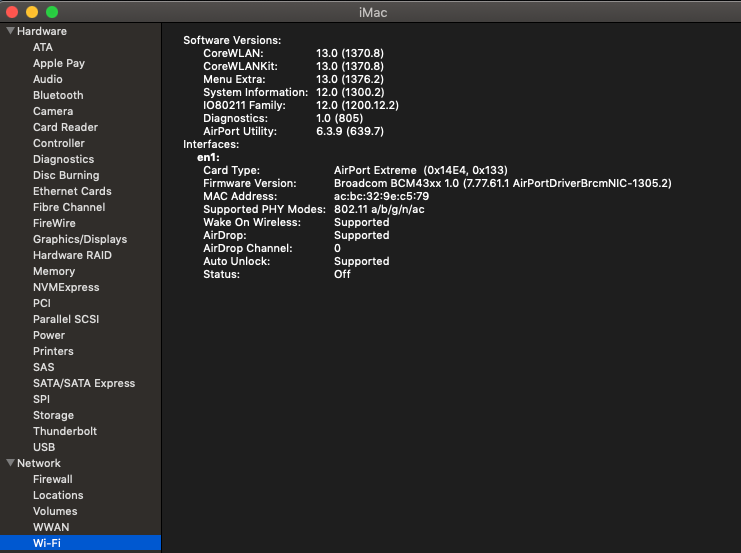The width and height of the screenshot is (741, 553).
Task: Select Bluetooth in the sidebar
Action: click(58, 95)
